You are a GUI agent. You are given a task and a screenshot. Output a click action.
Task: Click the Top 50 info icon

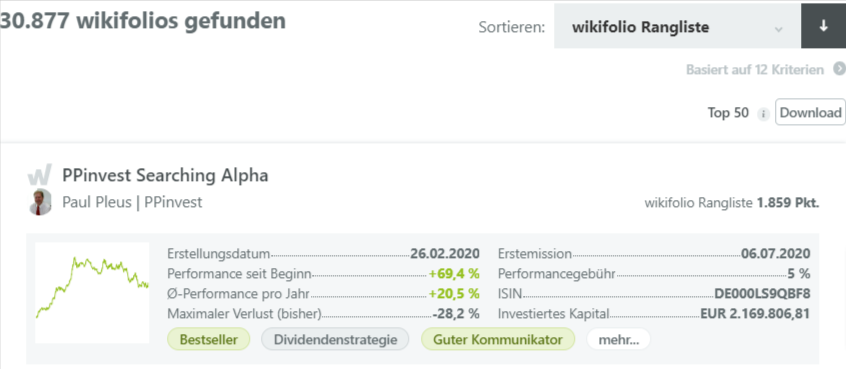pos(763,113)
